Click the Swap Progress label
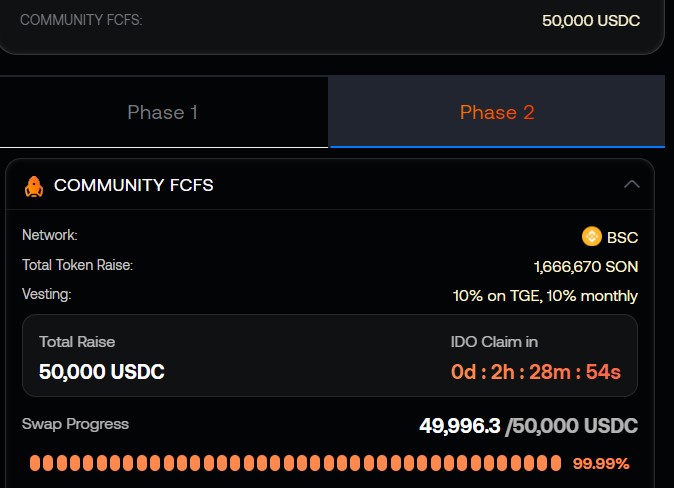674x488 pixels. pyautogui.click(x=75, y=424)
